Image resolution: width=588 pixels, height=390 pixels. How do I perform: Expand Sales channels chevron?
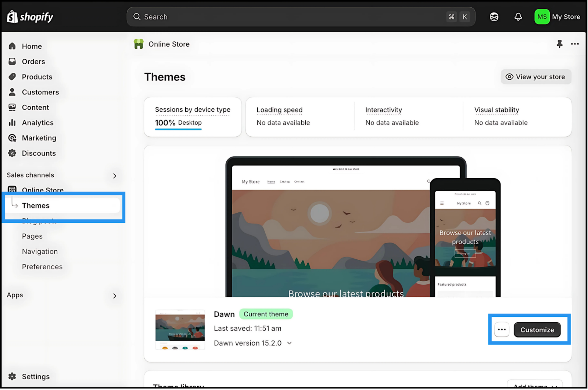tap(115, 176)
